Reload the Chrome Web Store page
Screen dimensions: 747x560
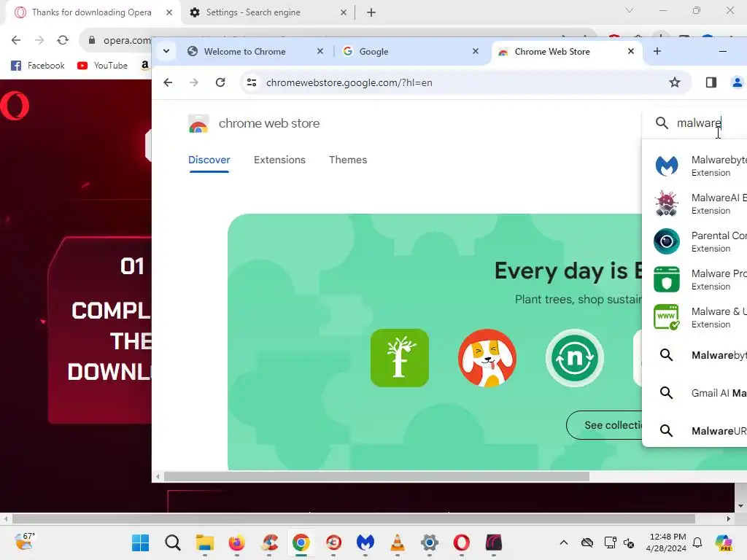(220, 82)
